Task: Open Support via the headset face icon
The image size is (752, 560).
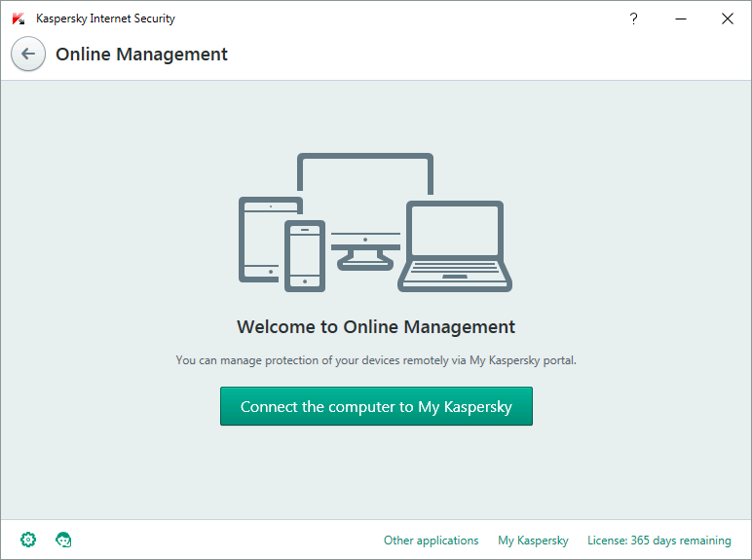Action: [x=63, y=540]
